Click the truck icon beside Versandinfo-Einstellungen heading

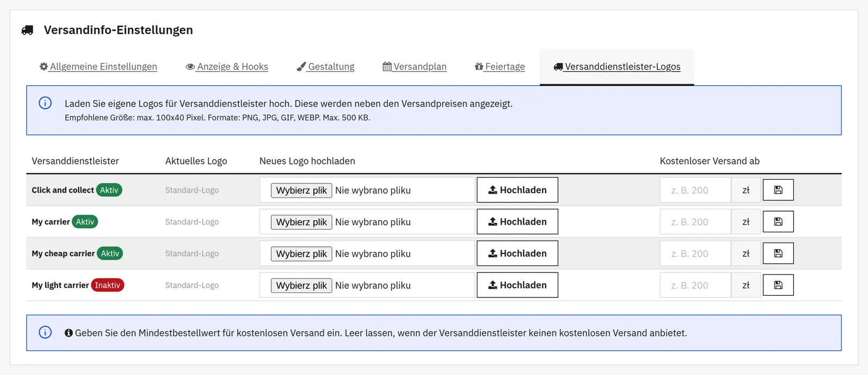27,30
